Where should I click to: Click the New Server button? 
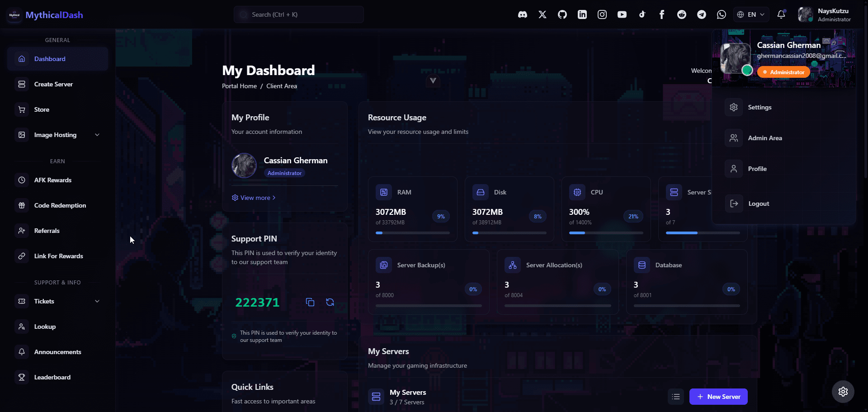tap(718, 397)
